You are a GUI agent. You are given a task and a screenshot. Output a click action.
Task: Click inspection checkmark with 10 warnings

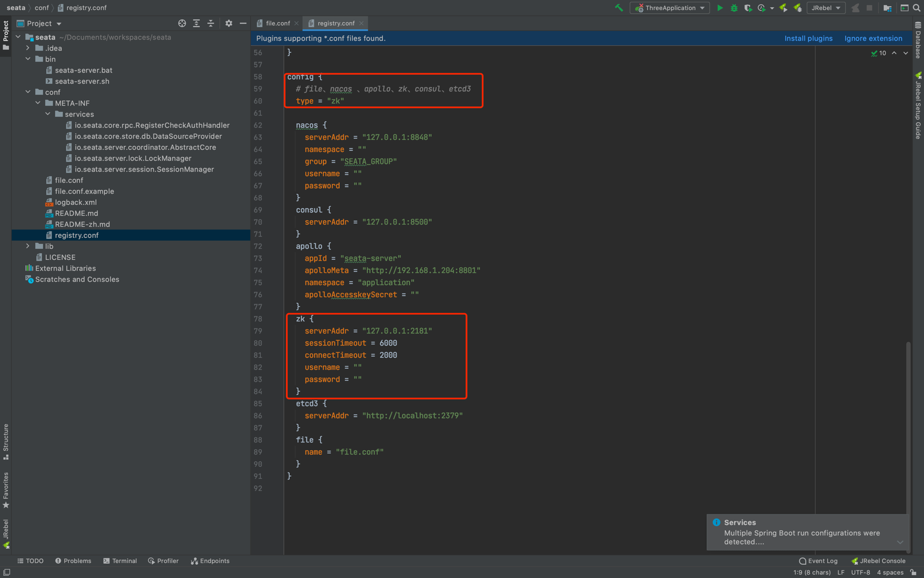pyautogui.click(x=878, y=53)
